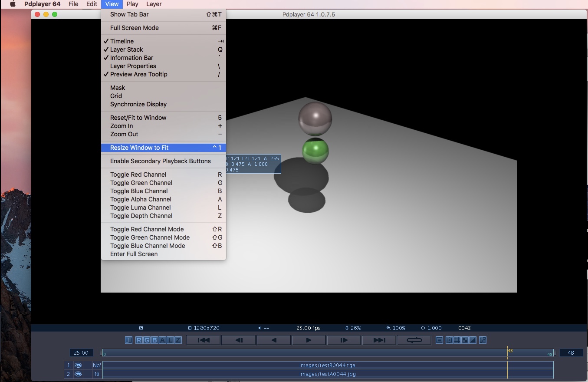Open the Layer menu in menu bar

coord(154,4)
